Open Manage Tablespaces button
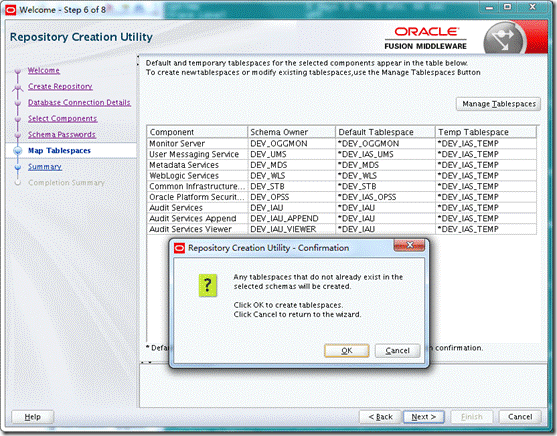 pos(498,104)
